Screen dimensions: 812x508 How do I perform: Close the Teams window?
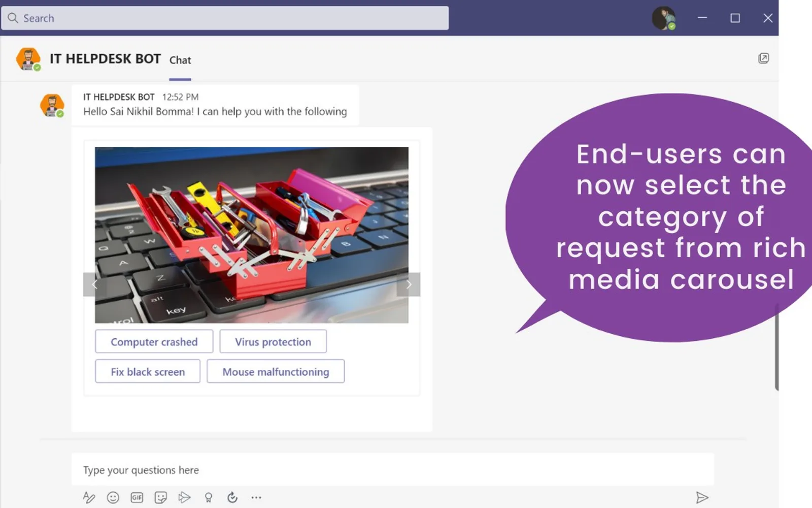(x=768, y=18)
